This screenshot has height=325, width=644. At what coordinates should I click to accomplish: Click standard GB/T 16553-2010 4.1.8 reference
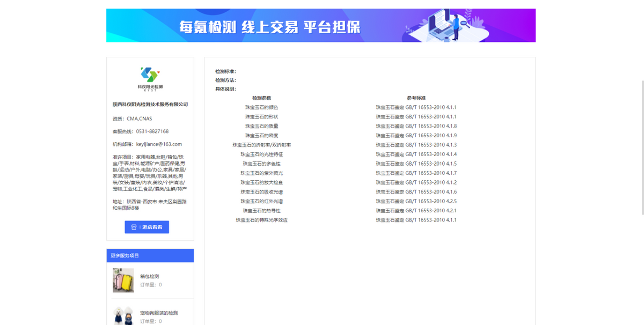tap(415, 126)
